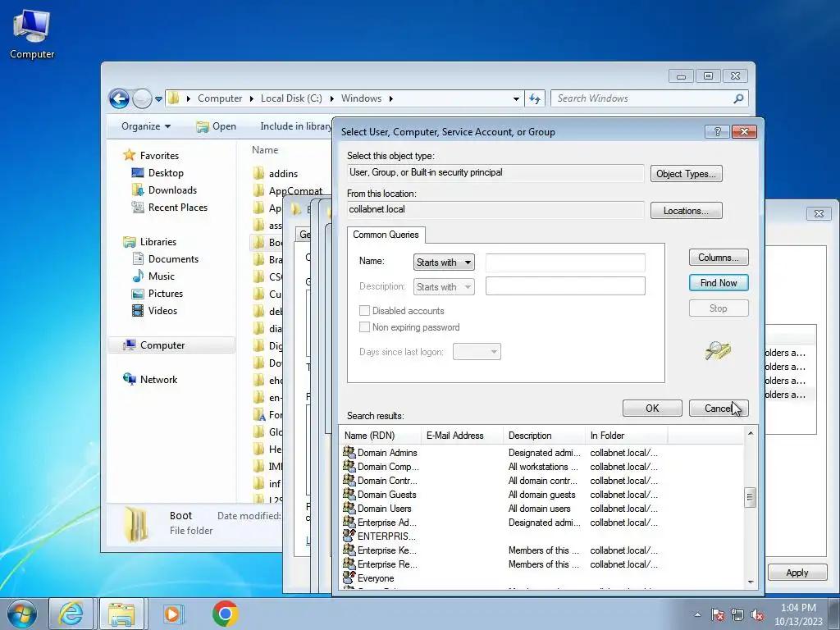The height and width of the screenshot is (630, 840).
Task: Sort by the E-Mail Address column header
Action: point(463,436)
